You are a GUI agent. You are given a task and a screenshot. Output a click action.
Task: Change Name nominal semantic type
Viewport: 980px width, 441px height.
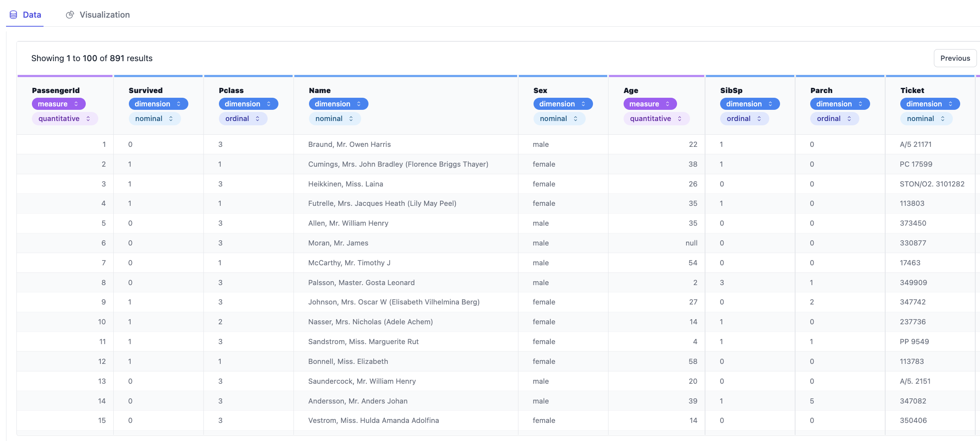click(x=334, y=118)
